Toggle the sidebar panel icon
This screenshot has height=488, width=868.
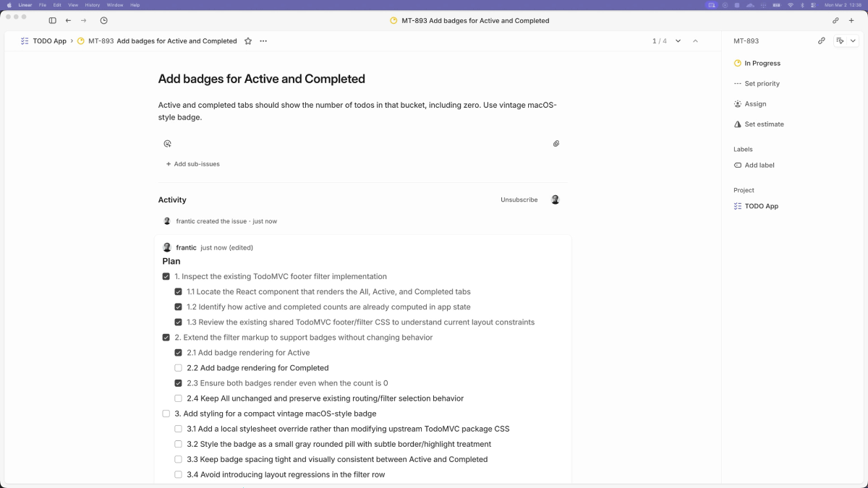(x=52, y=21)
